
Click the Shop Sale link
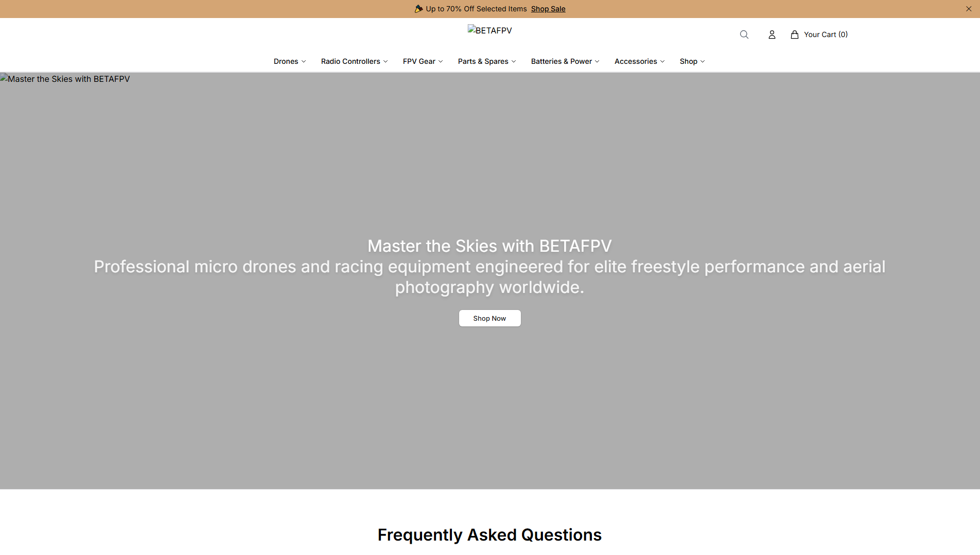coord(548,9)
